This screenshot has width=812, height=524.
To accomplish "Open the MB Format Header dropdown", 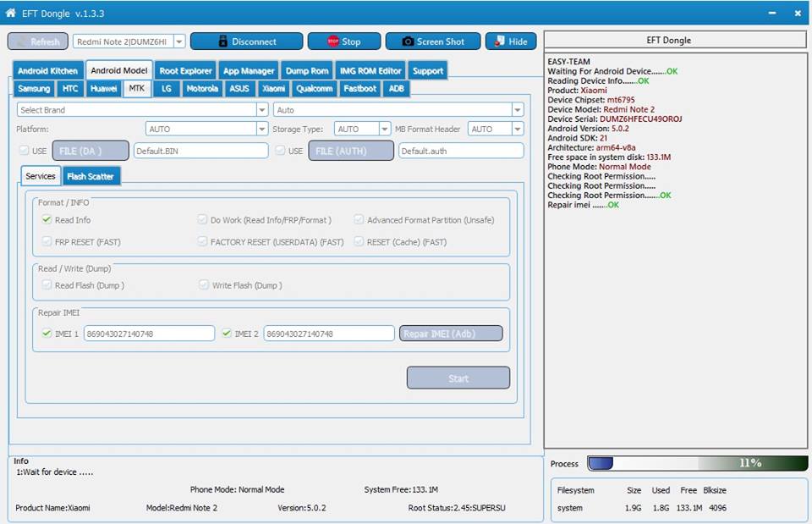I will pos(518,129).
